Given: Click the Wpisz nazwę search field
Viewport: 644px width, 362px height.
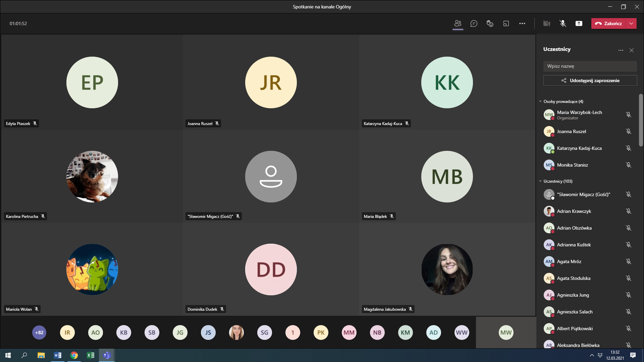Looking at the screenshot, I should [x=590, y=66].
